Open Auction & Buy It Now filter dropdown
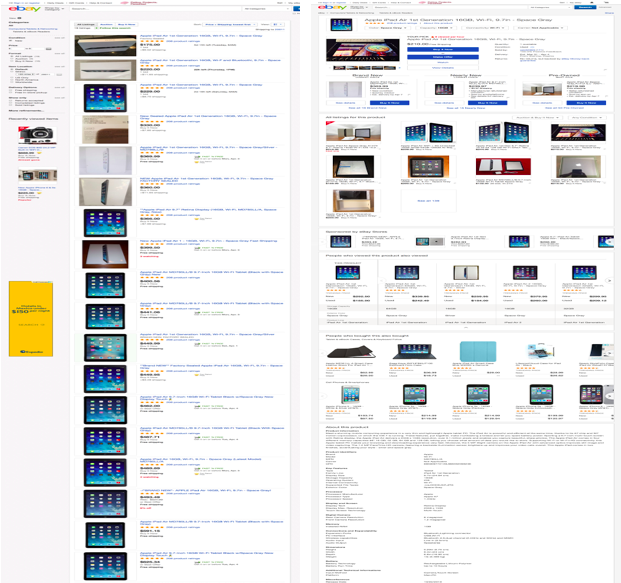The width and height of the screenshot is (621, 583). [538, 118]
